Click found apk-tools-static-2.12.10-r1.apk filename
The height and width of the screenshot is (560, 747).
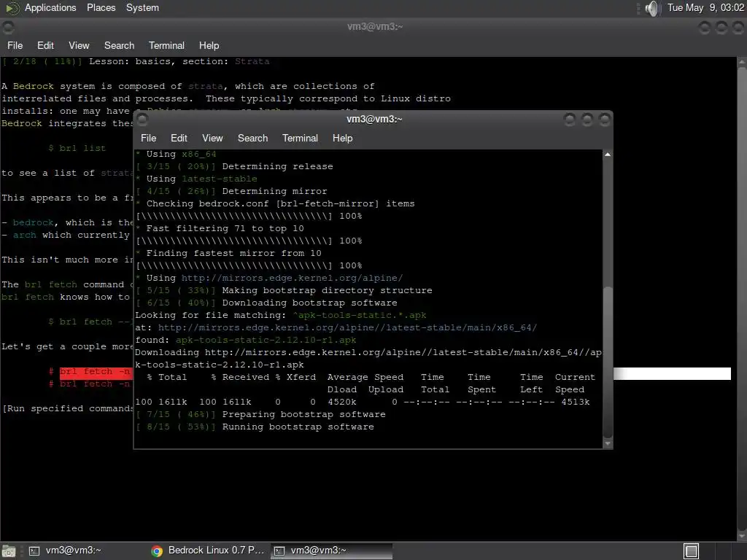click(266, 340)
